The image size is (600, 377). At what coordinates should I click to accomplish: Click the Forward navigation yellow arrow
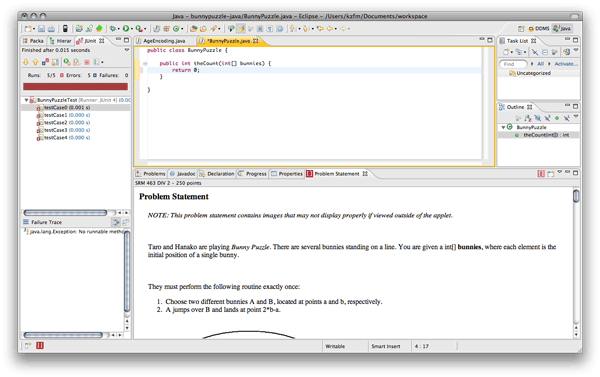coord(343,29)
